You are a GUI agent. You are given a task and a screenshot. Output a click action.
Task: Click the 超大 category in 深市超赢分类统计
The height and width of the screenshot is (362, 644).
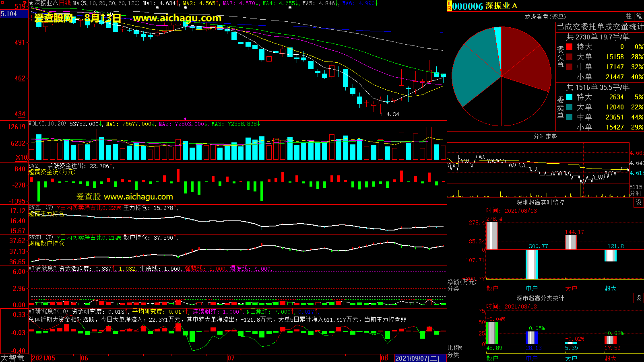point(610,358)
